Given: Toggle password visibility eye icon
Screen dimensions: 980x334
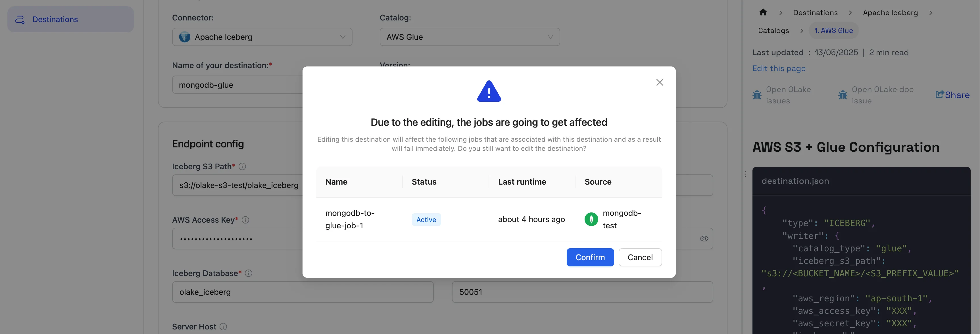Looking at the screenshot, I should [704, 239].
